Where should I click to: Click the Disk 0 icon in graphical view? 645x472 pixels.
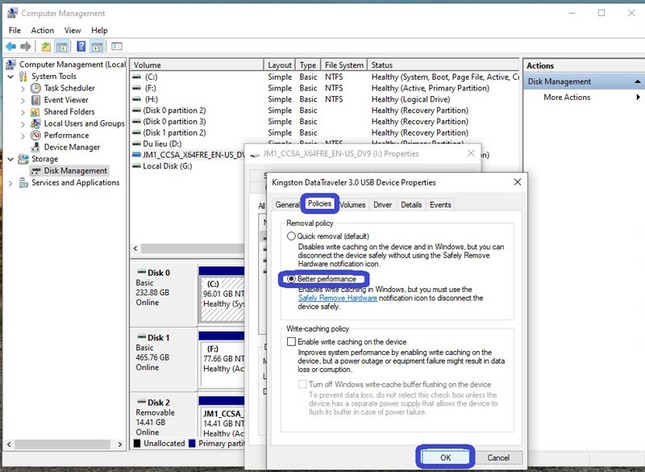[142, 272]
